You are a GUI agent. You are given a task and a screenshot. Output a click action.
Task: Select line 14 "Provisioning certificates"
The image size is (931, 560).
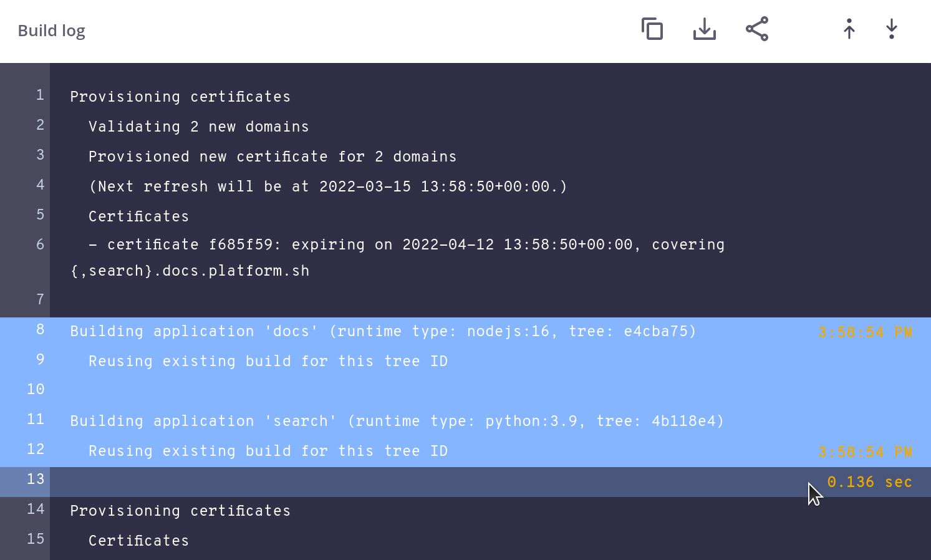point(180,511)
